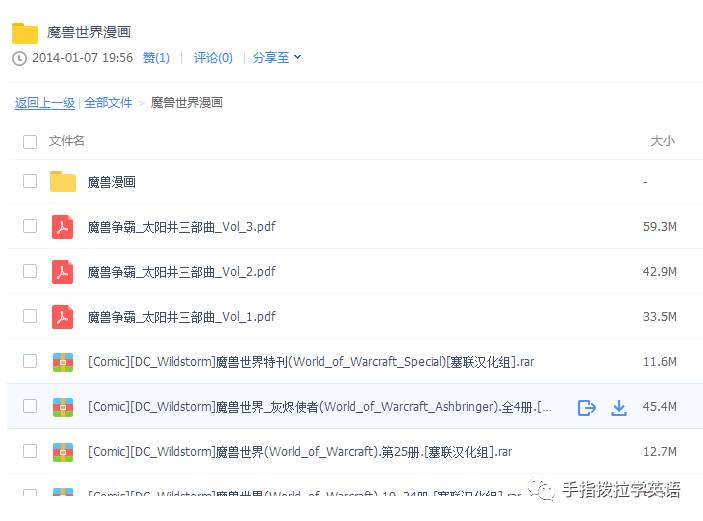Screen dimensions: 703x521
Task: Click PDF icon of 太阳井三部曲_Vol_3.pdf
Action: click(62, 227)
